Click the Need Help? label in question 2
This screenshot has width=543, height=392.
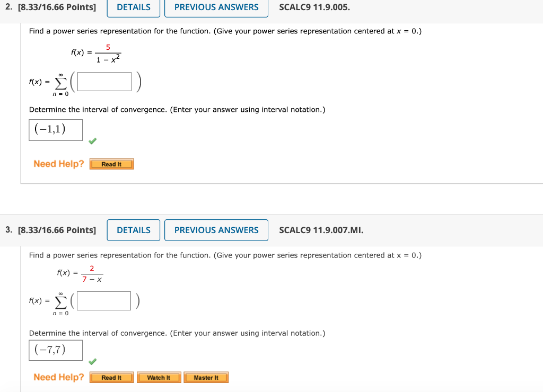(x=58, y=164)
